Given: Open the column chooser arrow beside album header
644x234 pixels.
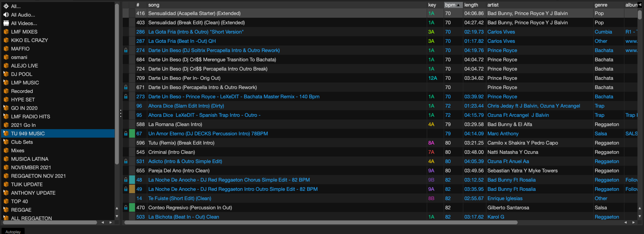Looking at the screenshot, I should [640, 5].
